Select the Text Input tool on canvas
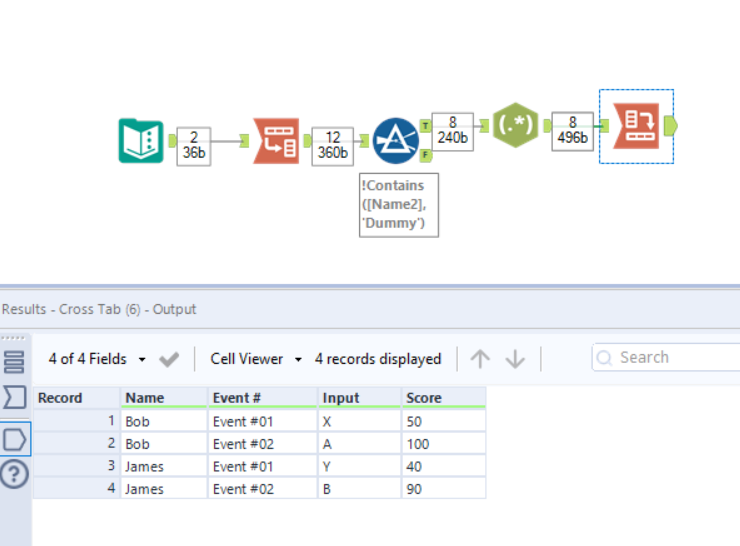Viewport: 740px width, 546px height. (141, 141)
